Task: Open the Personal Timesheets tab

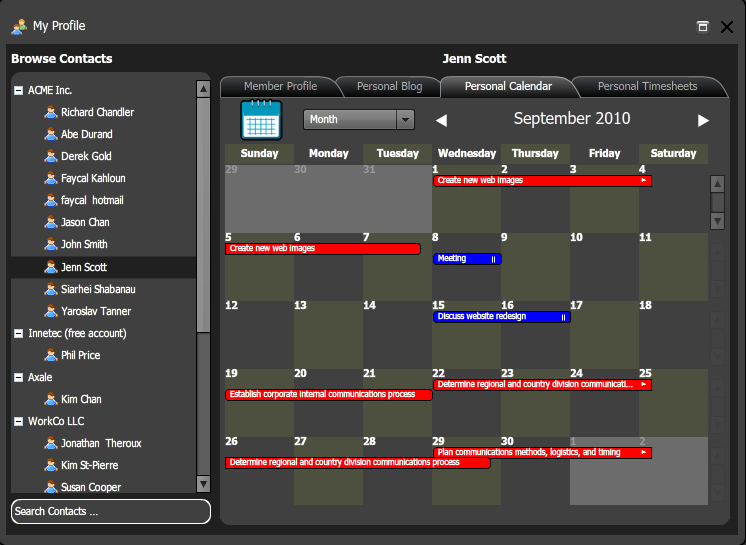Action: 647,87
